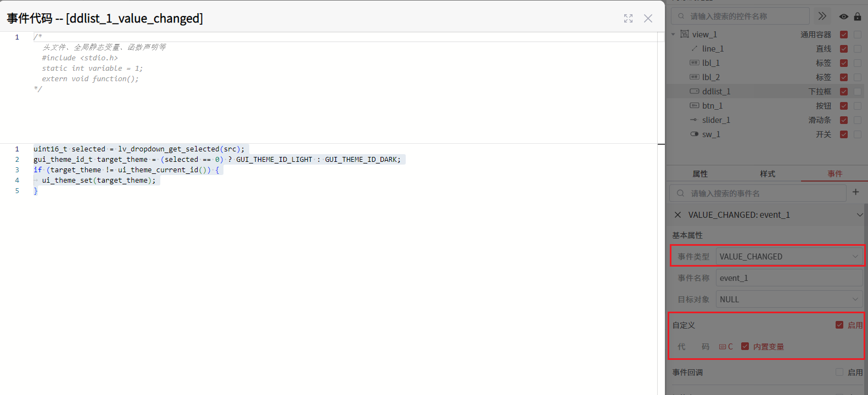Delete event_1 using the X icon

click(x=677, y=215)
